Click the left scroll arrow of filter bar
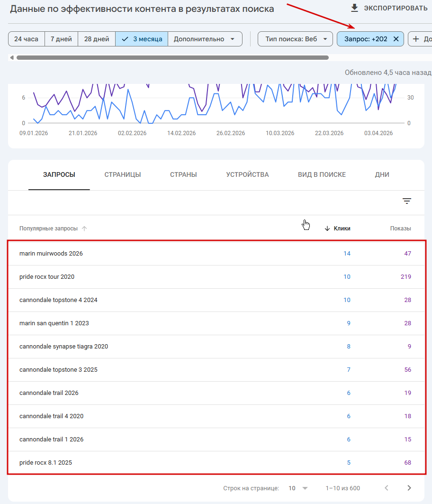The width and height of the screenshot is (432, 504). [x=11, y=58]
